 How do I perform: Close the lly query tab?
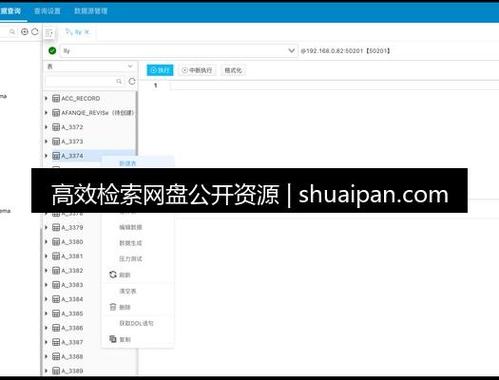(x=87, y=32)
